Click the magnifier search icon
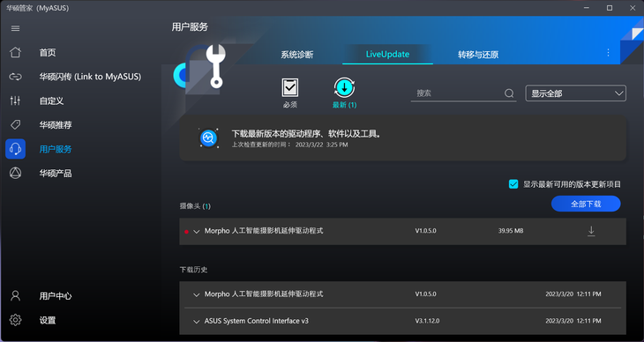The width and height of the screenshot is (644, 342). [509, 93]
